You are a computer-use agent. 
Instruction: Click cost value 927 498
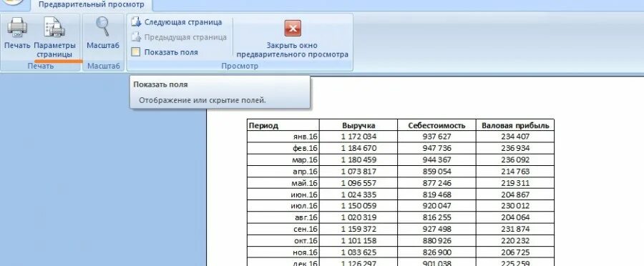pos(436,229)
